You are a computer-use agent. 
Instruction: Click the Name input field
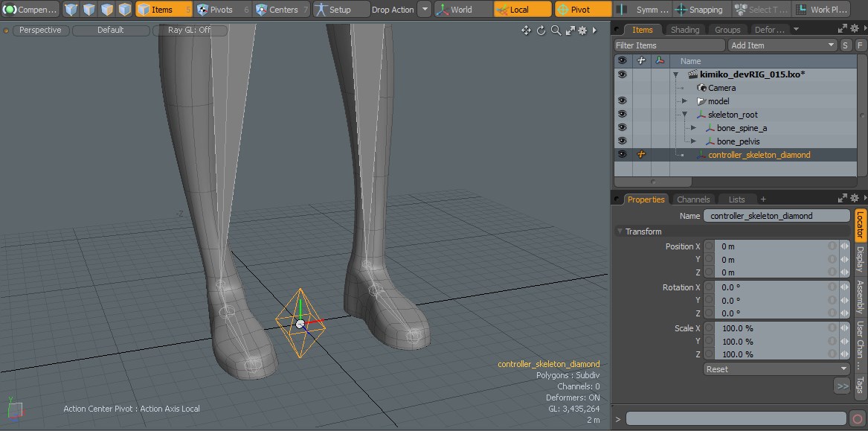tap(777, 216)
